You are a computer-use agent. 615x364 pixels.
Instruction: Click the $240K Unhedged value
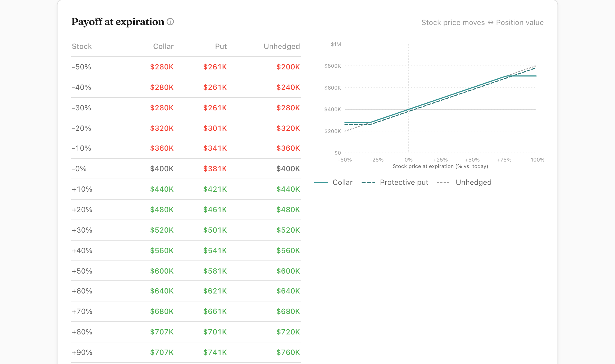coord(288,87)
